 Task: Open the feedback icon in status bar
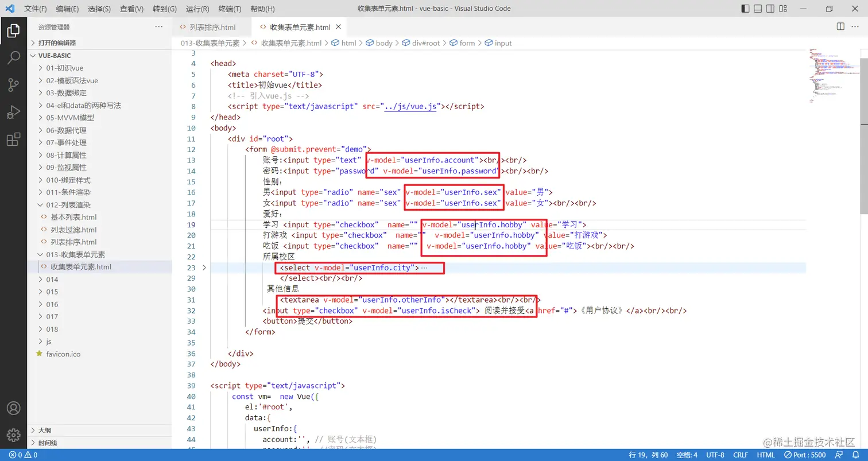tap(840, 455)
